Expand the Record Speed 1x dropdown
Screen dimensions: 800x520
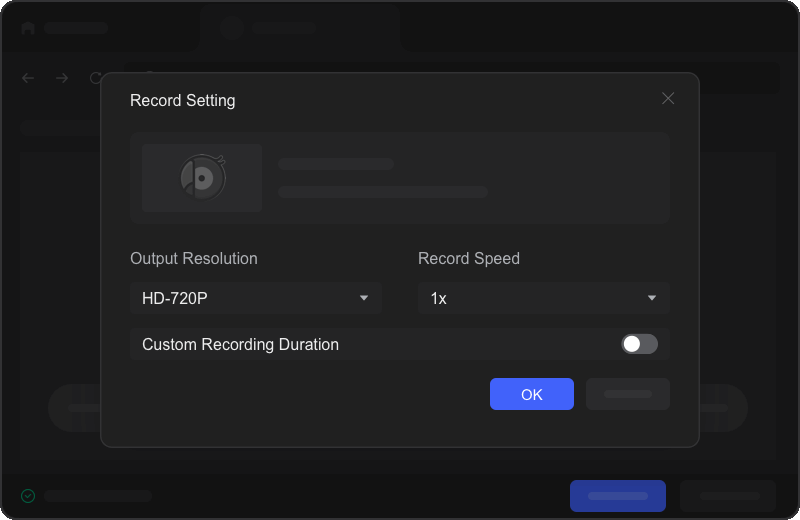[x=543, y=298]
